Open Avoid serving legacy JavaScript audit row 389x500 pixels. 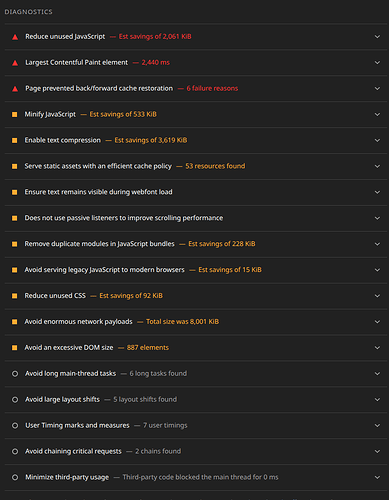[x=196, y=270]
